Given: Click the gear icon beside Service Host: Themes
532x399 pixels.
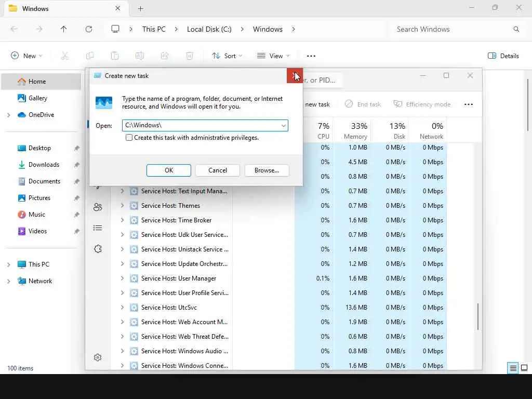Looking at the screenshot, I should (134, 206).
